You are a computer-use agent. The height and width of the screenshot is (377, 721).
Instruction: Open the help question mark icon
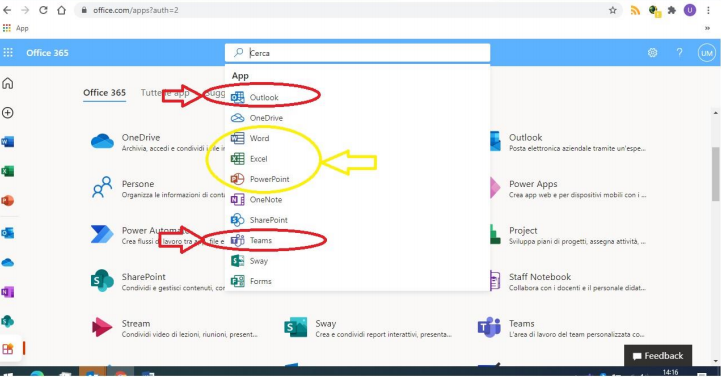pos(679,53)
